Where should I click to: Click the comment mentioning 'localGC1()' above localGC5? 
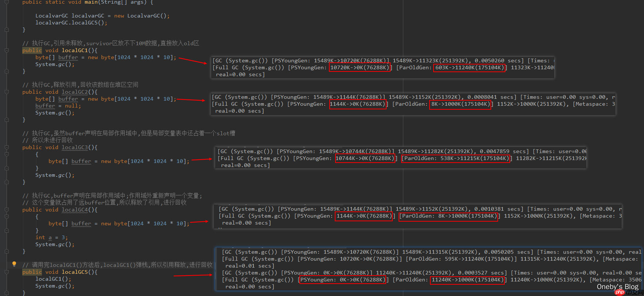[117, 265]
